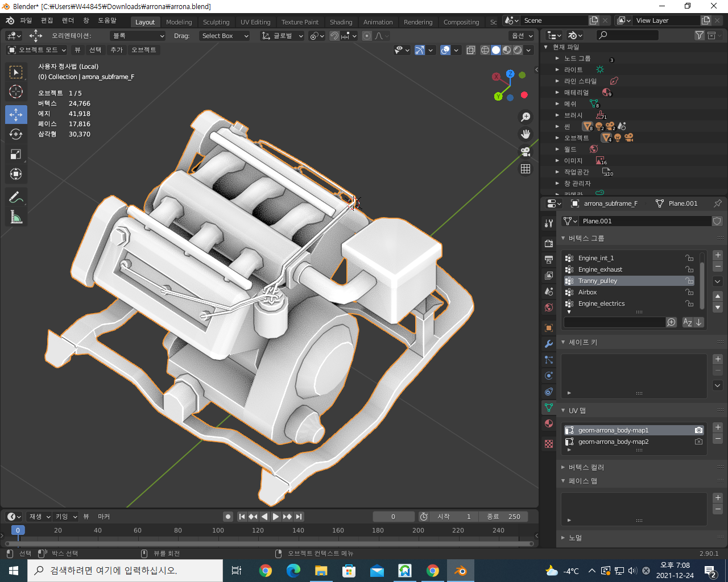Toggle lock on Tranny_pulley vertex group
Viewport: 728px width, 582px height.
[x=689, y=281]
